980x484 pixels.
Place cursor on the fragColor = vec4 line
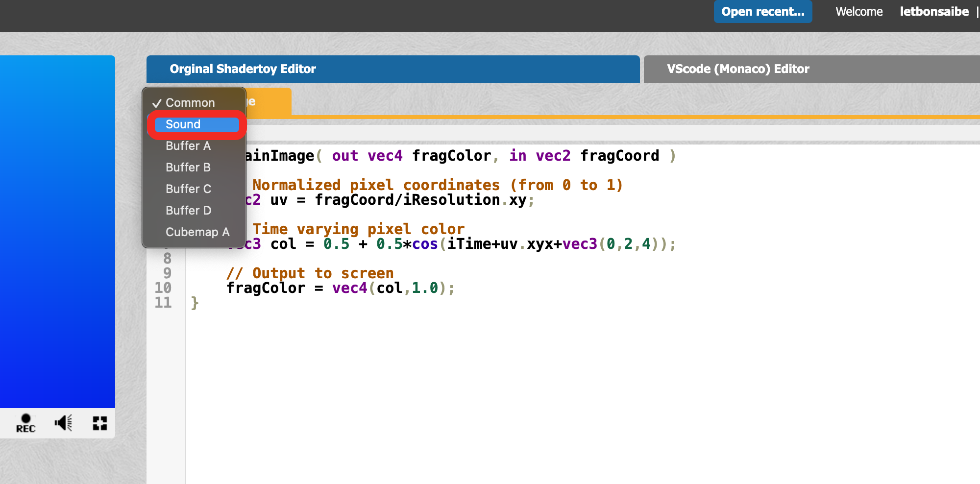341,288
